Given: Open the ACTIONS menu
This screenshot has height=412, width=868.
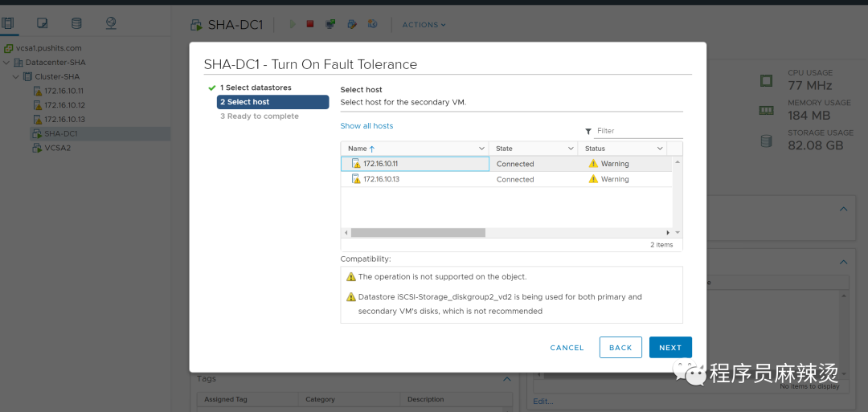Looking at the screenshot, I should pos(424,25).
